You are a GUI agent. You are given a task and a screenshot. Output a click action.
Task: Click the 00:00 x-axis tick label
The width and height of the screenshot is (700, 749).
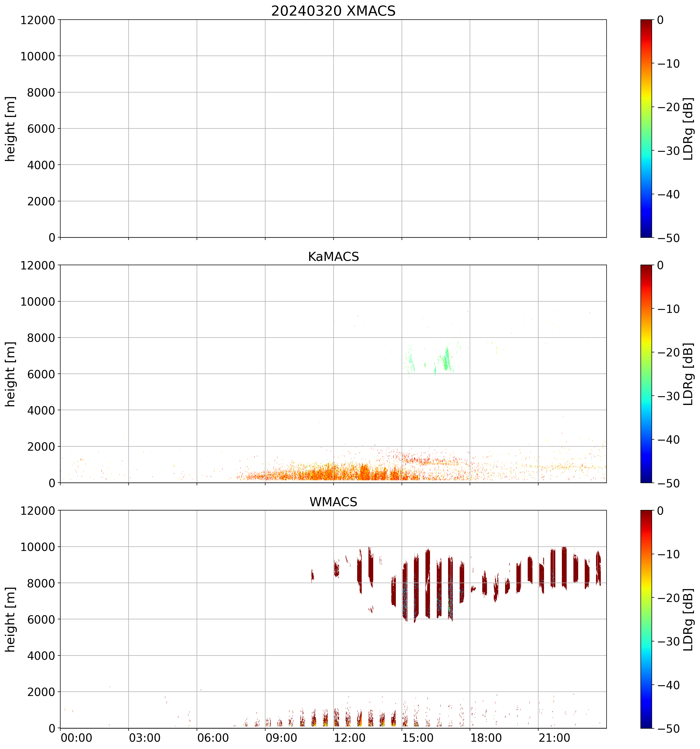[x=76, y=737]
